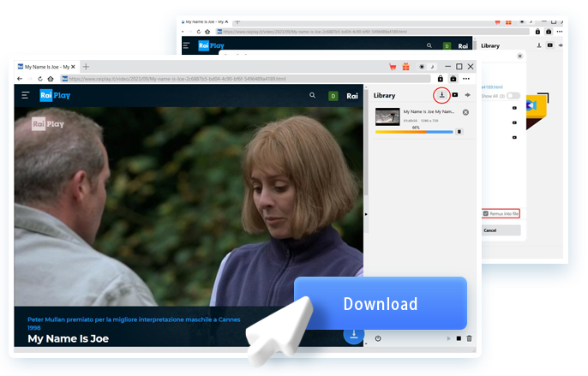Delete all downloads with the trash icon
588x376 pixels.
click(469, 338)
